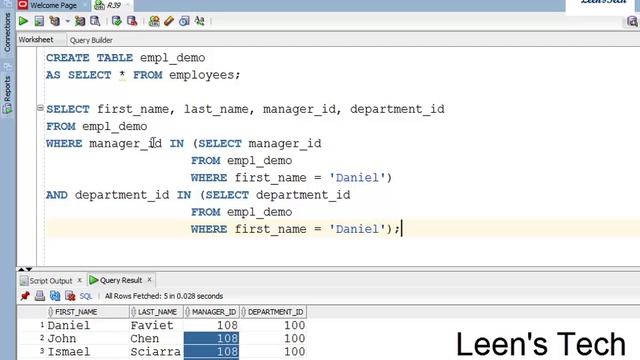Switch to the Query Builder tab
The image size is (640, 360).
[91, 40]
